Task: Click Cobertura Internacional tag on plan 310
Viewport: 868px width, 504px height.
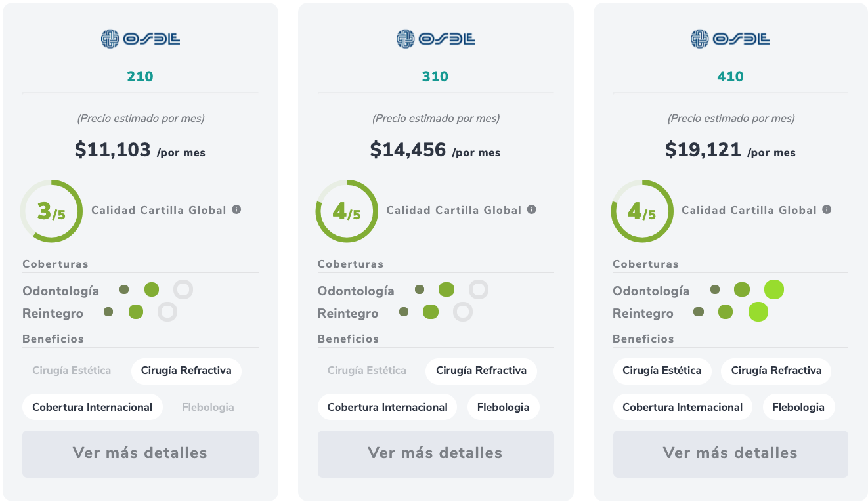Action: [x=387, y=407]
